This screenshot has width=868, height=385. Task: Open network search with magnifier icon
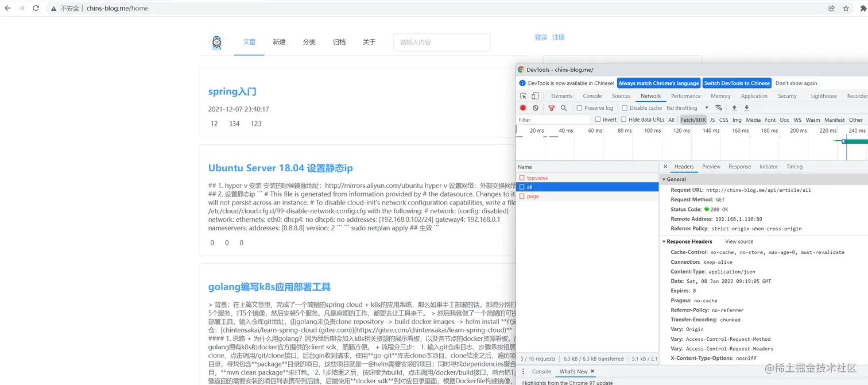[564, 108]
